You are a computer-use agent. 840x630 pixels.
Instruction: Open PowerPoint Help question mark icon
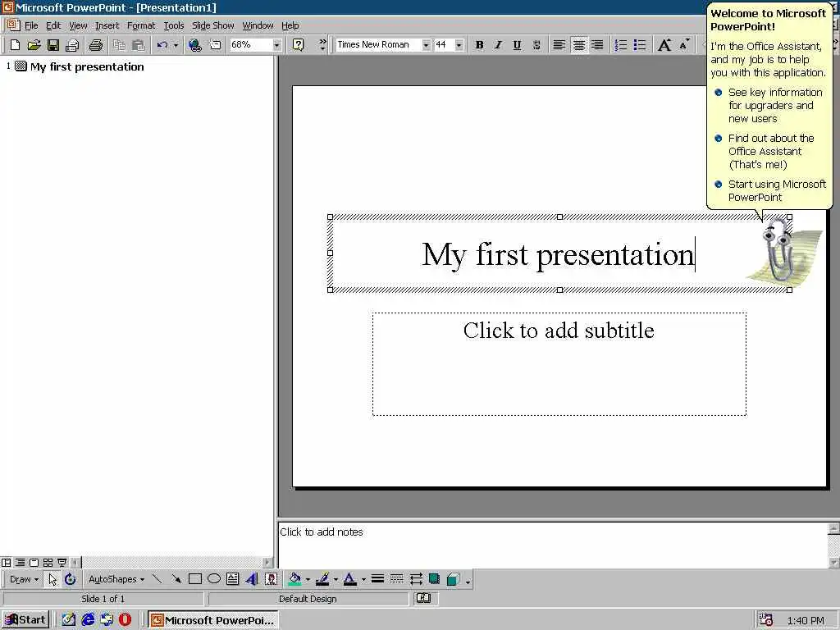point(299,45)
